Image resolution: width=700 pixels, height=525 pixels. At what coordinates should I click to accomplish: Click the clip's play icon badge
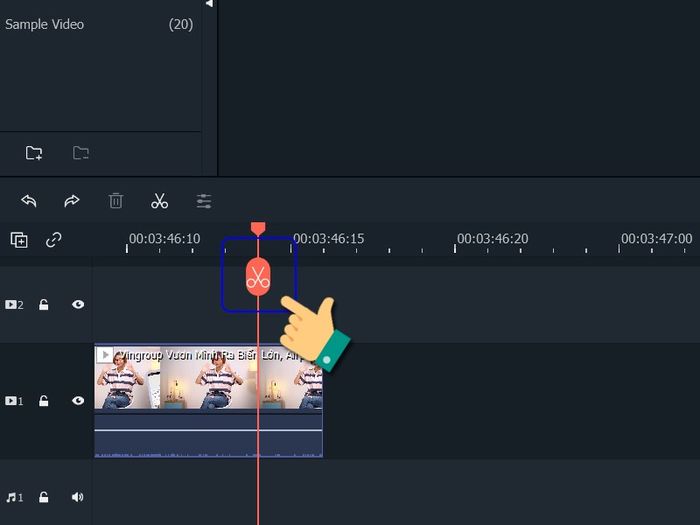(105, 355)
